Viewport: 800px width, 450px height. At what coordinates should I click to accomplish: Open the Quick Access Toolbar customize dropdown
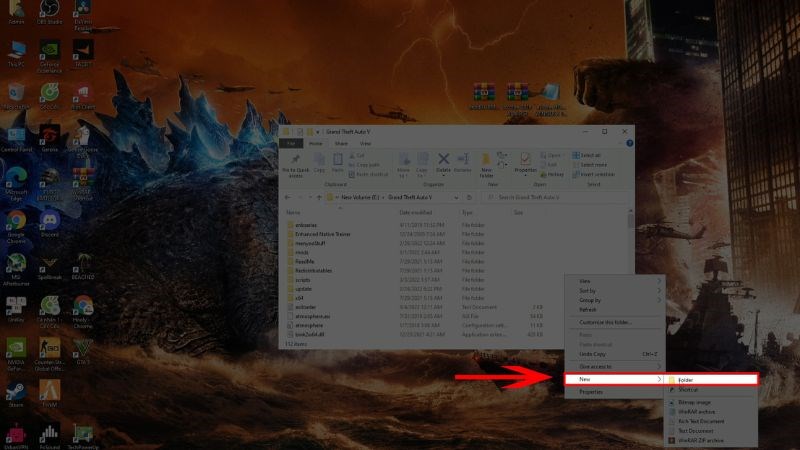(x=318, y=132)
